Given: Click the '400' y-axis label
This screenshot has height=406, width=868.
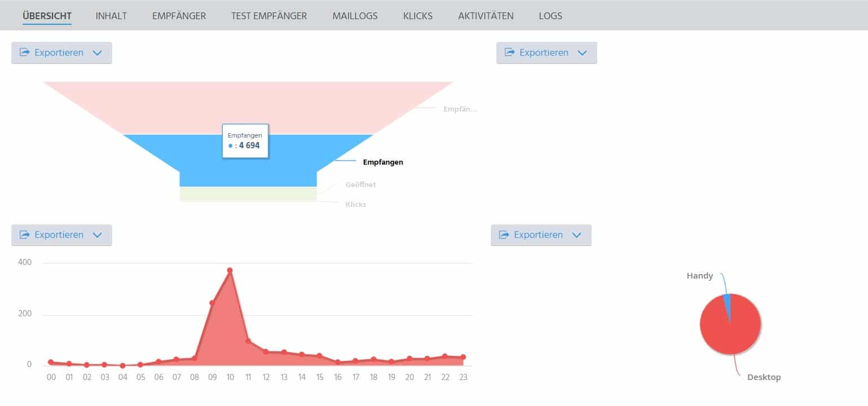Looking at the screenshot, I should point(25,262).
